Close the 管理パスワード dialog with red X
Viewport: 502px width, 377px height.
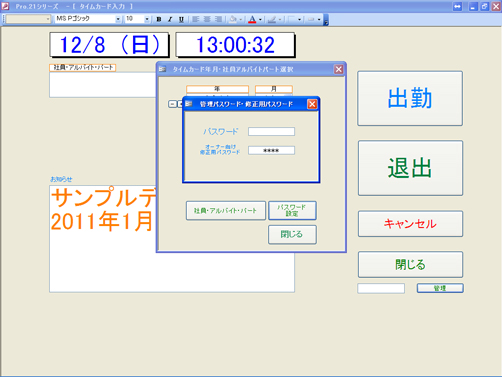312,104
